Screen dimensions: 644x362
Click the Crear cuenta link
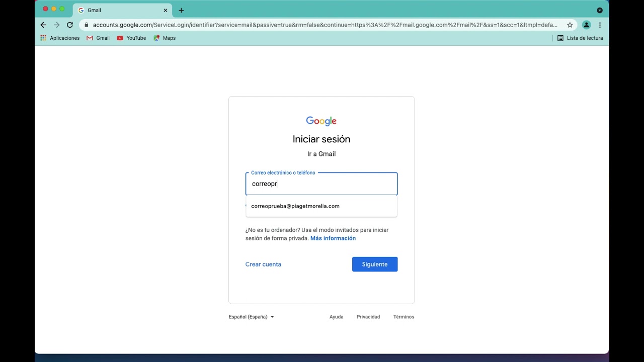(263, 264)
